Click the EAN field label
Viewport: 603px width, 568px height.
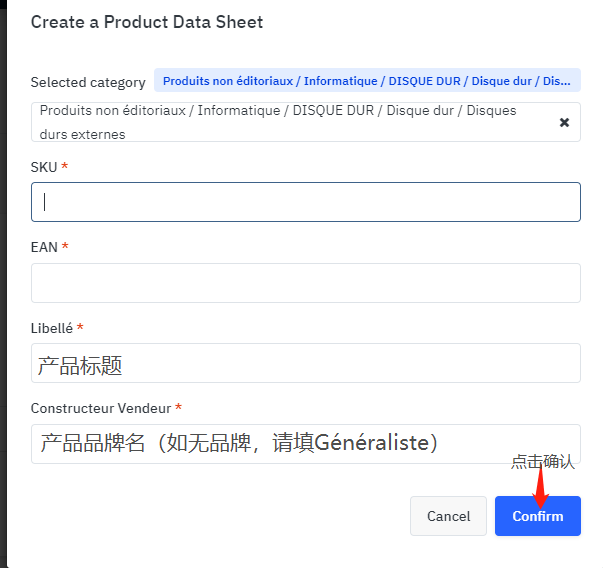(44, 247)
